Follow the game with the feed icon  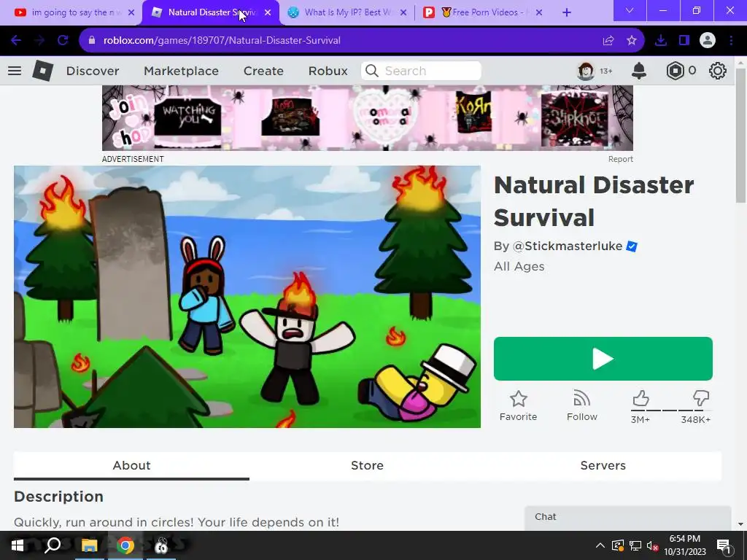(x=581, y=399)
